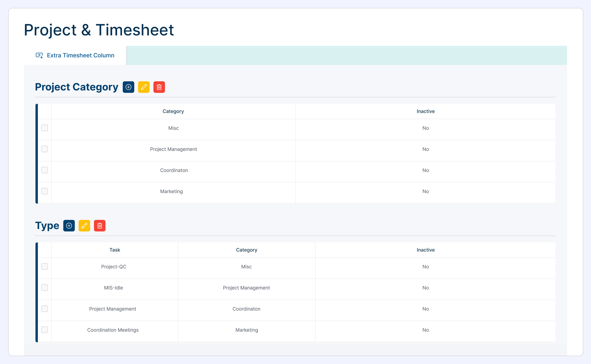Check the Coordination Meetings task checkbox

point(45,330)
